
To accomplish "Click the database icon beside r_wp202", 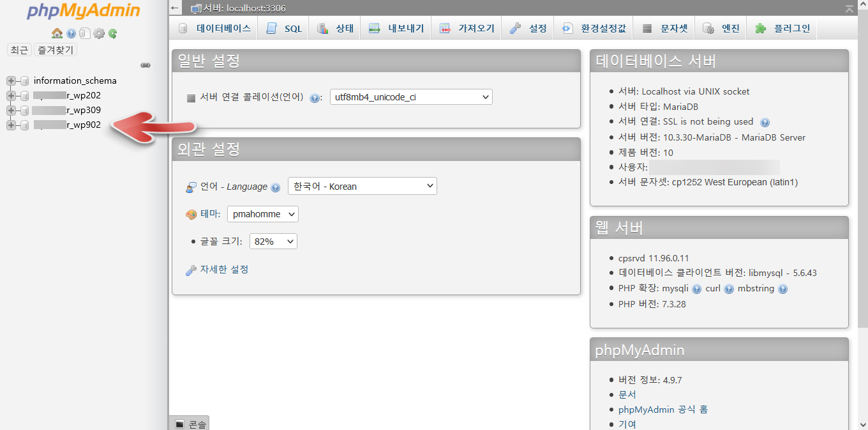I will (x=24, y=95).
